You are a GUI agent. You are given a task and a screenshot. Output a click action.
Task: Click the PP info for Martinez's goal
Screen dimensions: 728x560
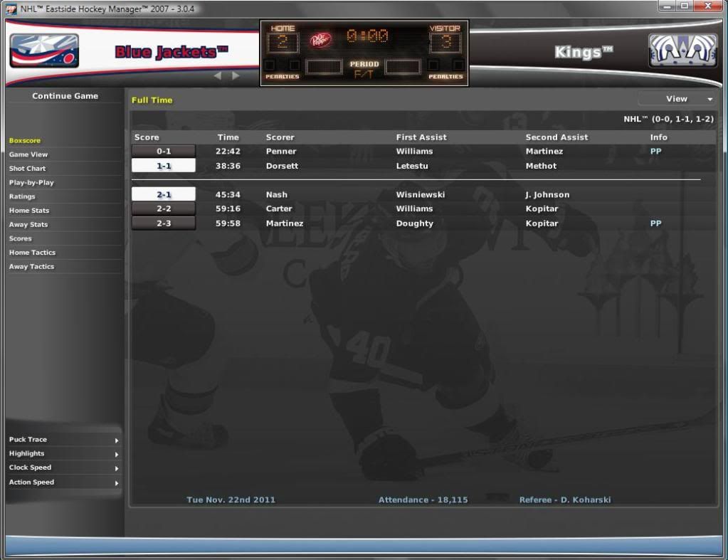pyautogui.click(x=655, y=223)
